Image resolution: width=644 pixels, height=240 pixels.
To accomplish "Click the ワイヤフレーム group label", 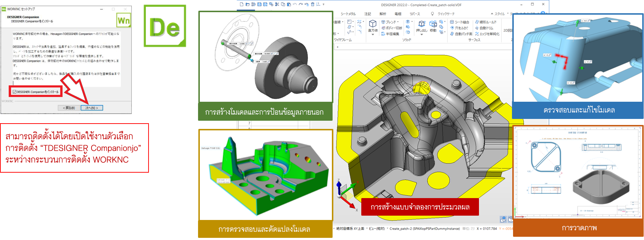I will (x=343, y=40).
